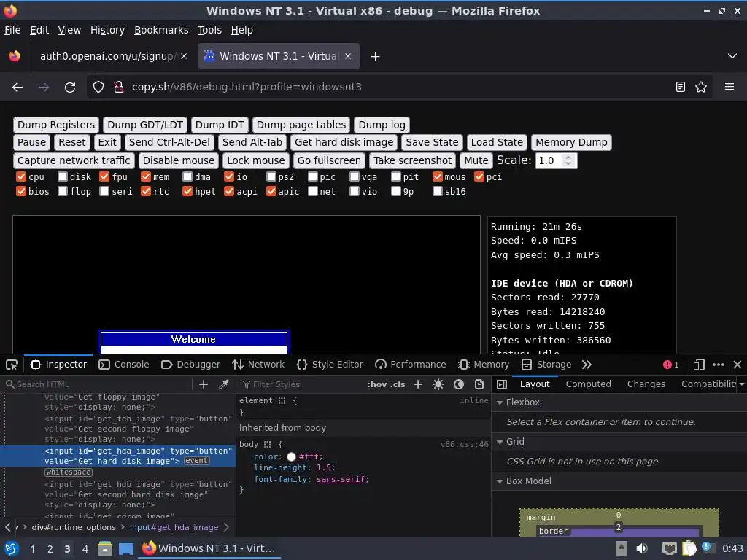The height and width of the screenshot is (560, 747).
Task: Enable the vga log checkbox
Action: (354, 176)
